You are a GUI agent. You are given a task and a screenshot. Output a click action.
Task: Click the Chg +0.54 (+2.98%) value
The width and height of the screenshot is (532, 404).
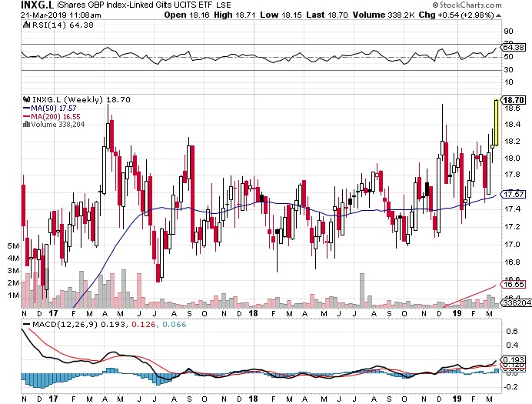click(457, 15)
